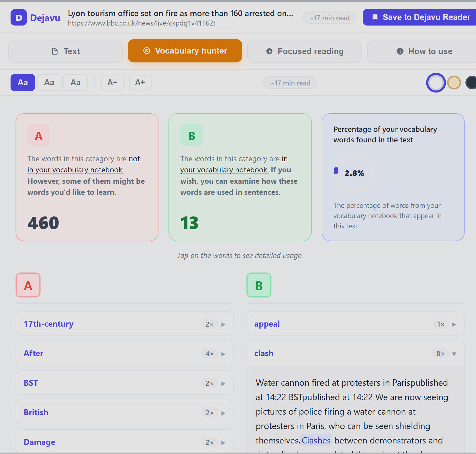Image resolution: width=476 pixels, height=454 pixels.
Task: Decrease font size with A− button
Action: (x=112, y=82)
